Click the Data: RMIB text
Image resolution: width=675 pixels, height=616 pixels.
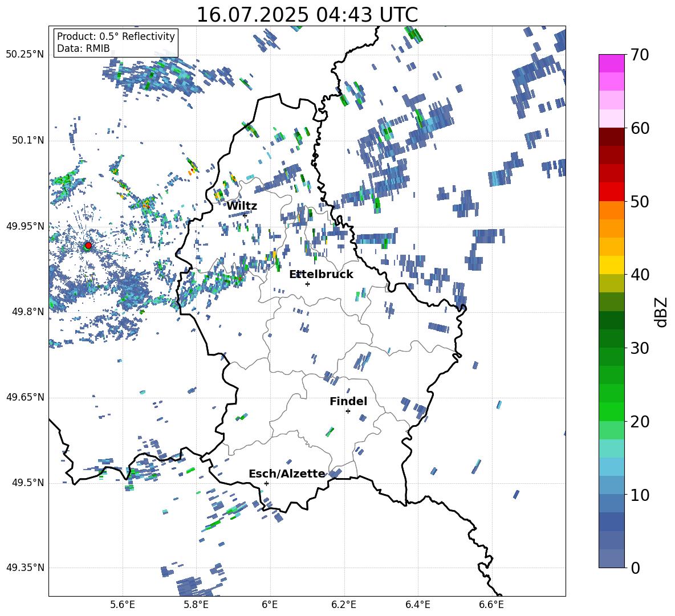83,48
